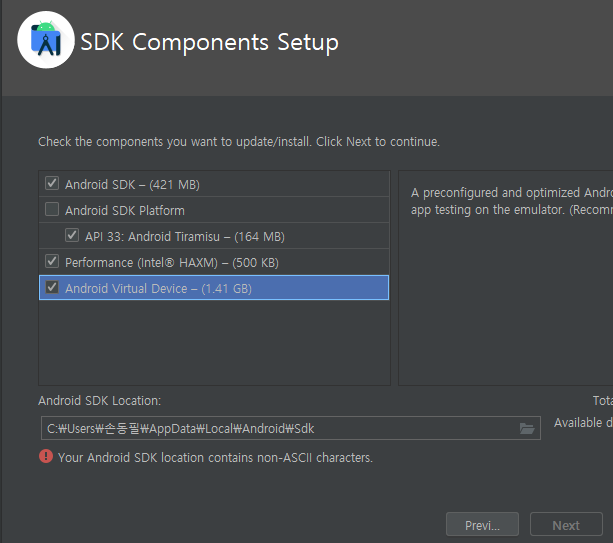This screenshot has width=613, height=543.
Task: Click the Android Studio logo icon
Action: pyautogui.click(x=46, y=40)
